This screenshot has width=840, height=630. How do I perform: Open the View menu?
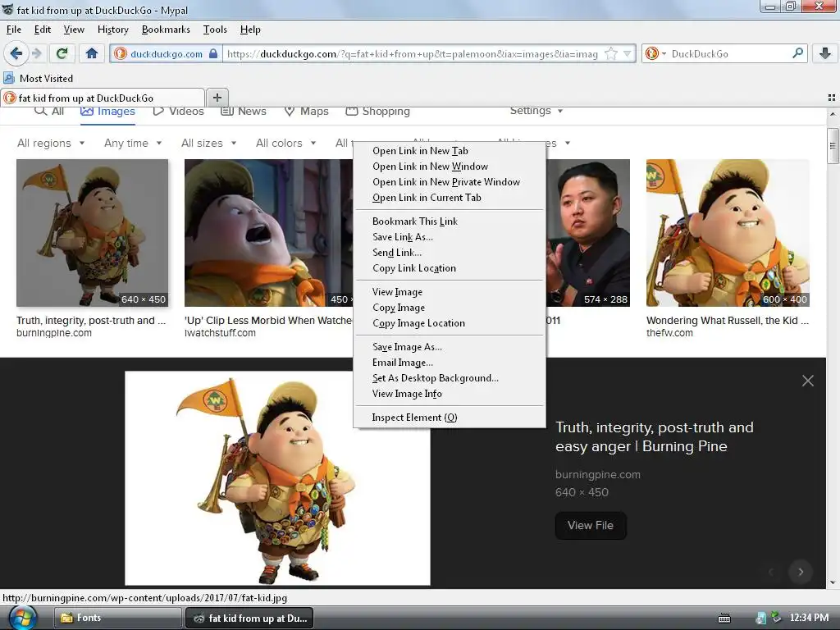(74, 30)
